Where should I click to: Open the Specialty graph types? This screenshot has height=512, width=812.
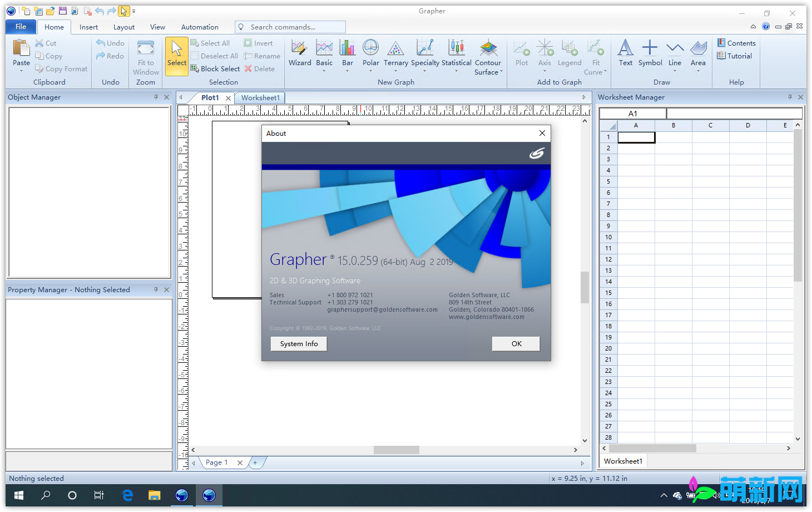coord(425,53)
